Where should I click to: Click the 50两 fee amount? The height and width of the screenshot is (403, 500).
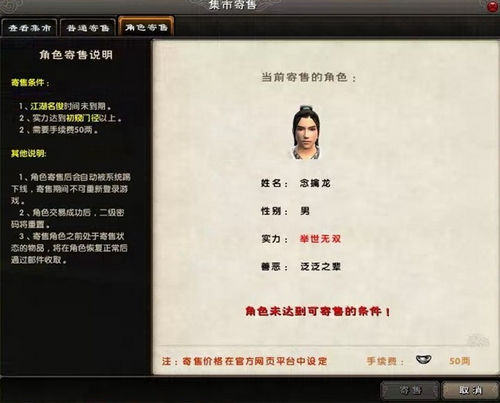pos(459,361)
